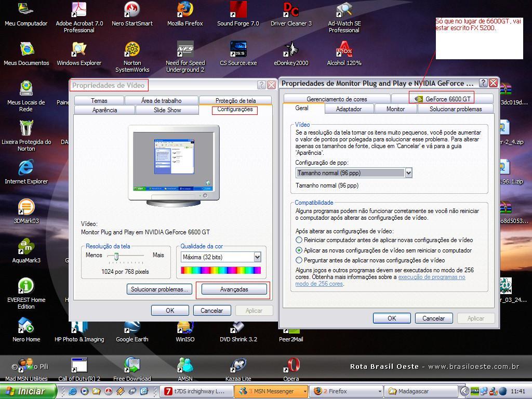This screenshot has width=532, height=399.
Task: Show hidden system tray icons
Action: coord(464,391)
